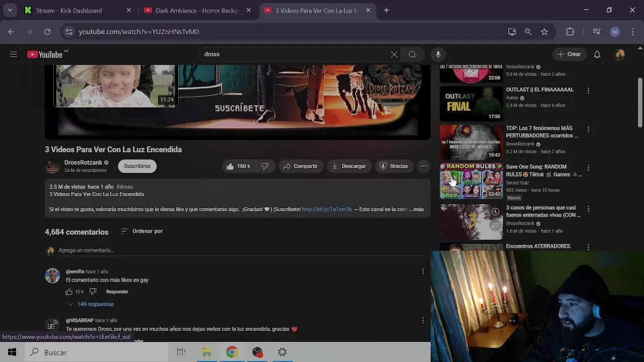The width and height of the screenshot is (644, 362).
Task: Dislike the video with thumbs down
Action: [265, 166]
